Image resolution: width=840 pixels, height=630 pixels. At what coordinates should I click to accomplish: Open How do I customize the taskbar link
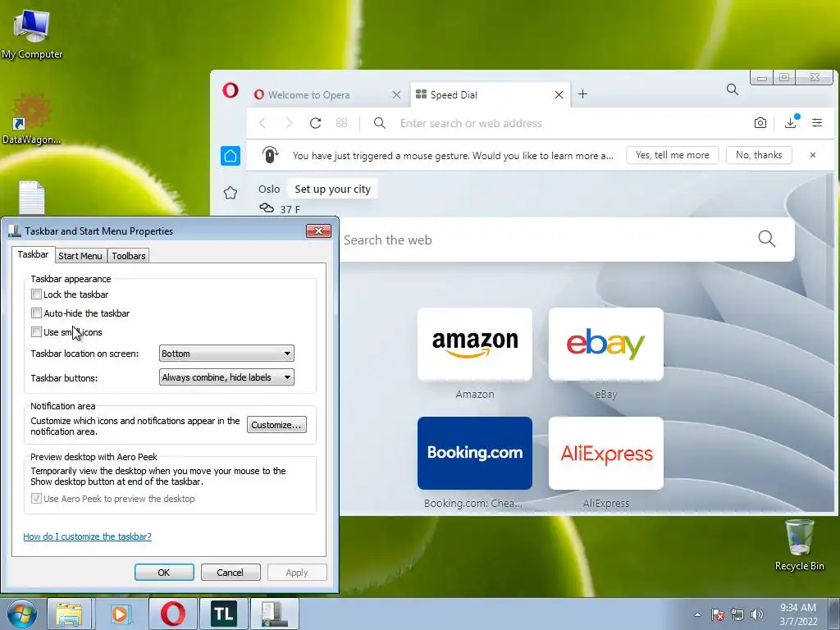click(x=87, y=536)
